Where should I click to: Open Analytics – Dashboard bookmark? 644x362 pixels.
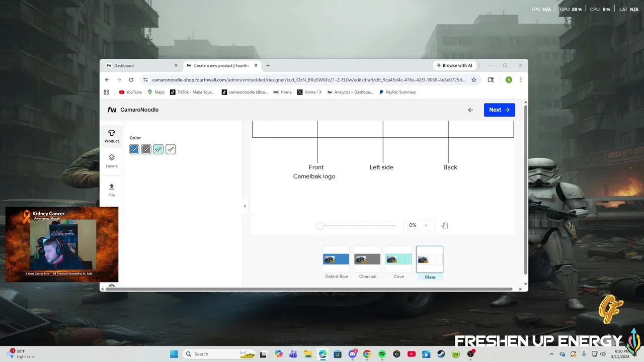tap(350, 92)
